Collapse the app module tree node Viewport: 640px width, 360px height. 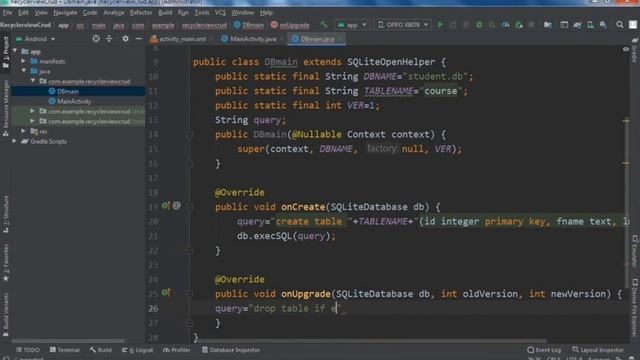(15, 51)
